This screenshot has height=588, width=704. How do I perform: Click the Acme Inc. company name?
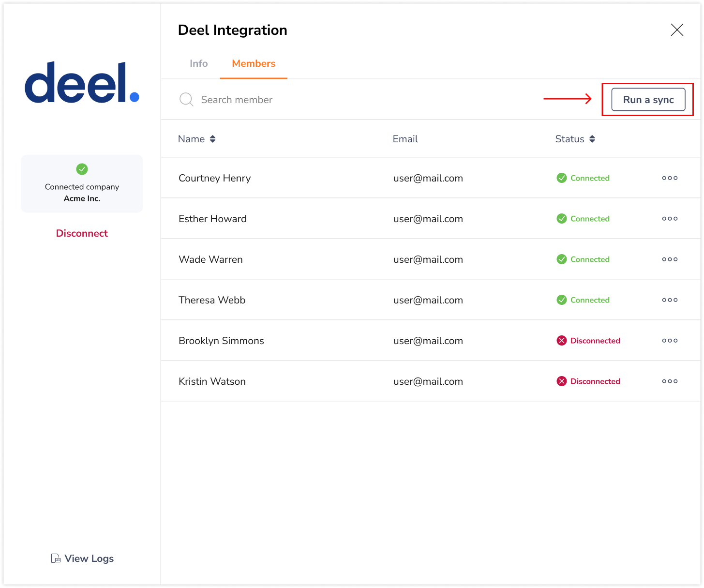[x=82, y=198]
